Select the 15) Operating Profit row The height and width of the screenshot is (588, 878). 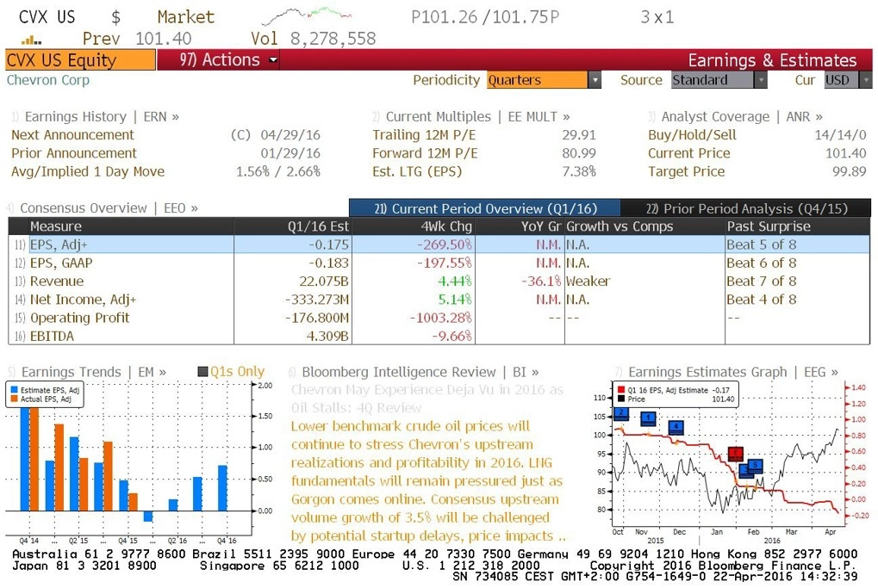[439, 318]
